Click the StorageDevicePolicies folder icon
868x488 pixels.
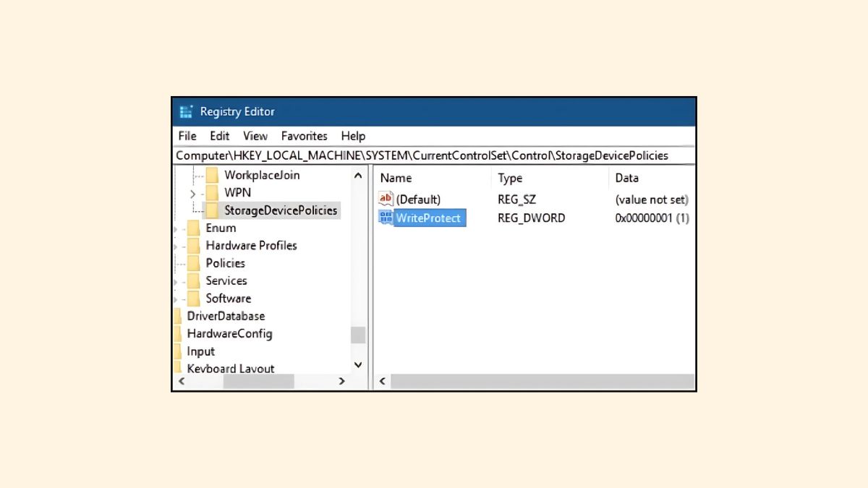tap(212, 210)
